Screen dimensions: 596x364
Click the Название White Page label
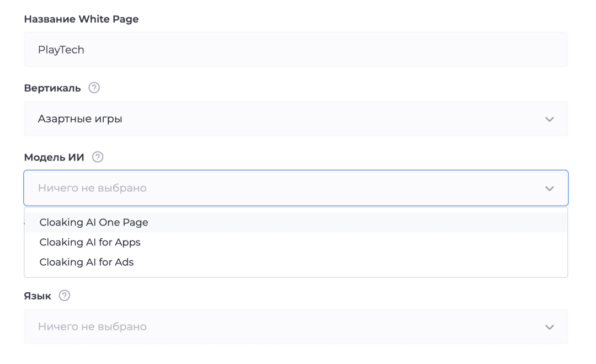pos(81,19)
